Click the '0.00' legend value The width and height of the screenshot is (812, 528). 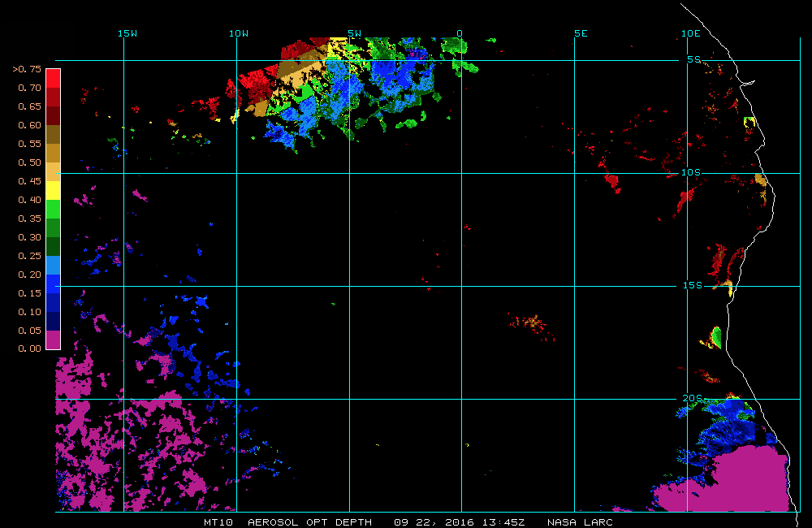click(29, 348)
